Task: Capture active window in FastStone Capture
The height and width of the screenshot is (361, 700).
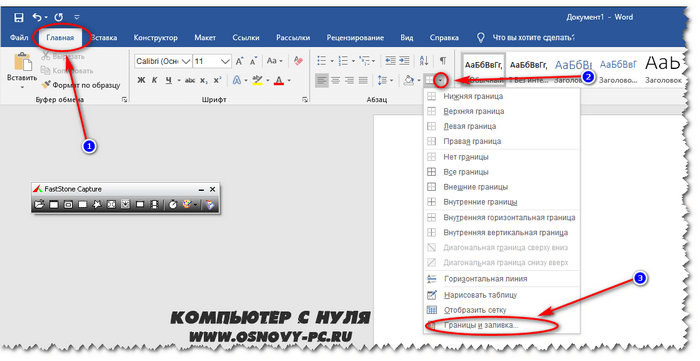Action: (54, 204)
